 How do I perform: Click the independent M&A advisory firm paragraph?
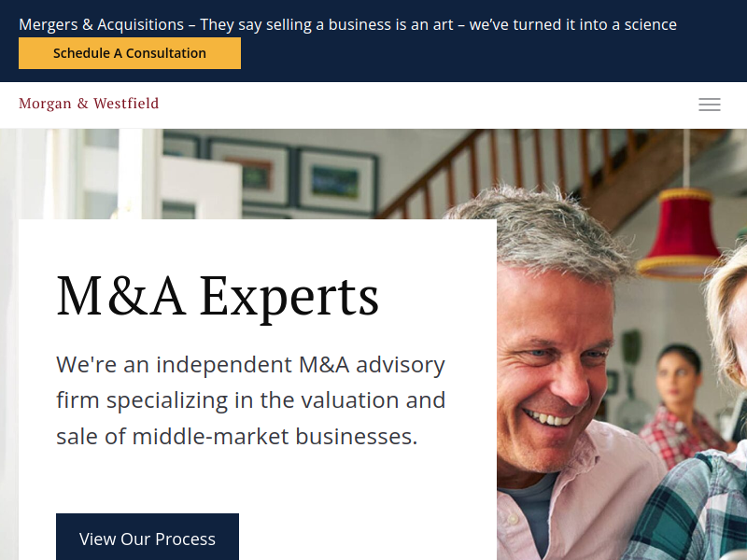[x=250, y=400]
